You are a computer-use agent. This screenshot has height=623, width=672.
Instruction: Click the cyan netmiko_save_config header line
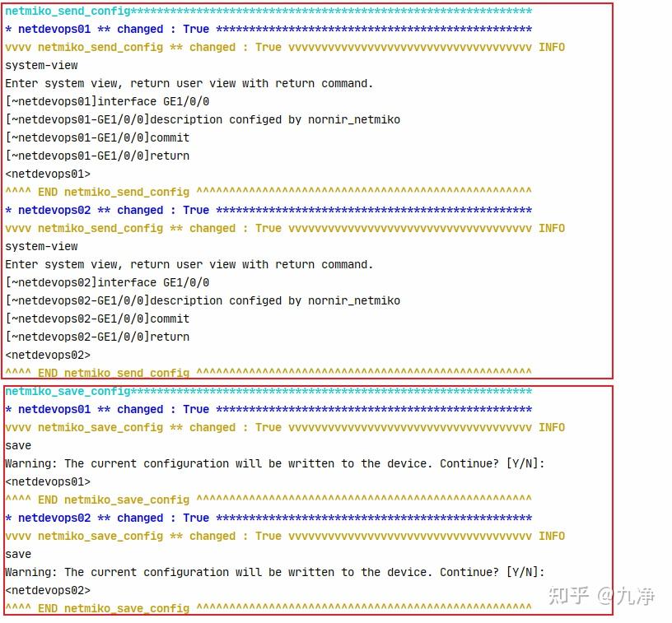tap(268, 392)
